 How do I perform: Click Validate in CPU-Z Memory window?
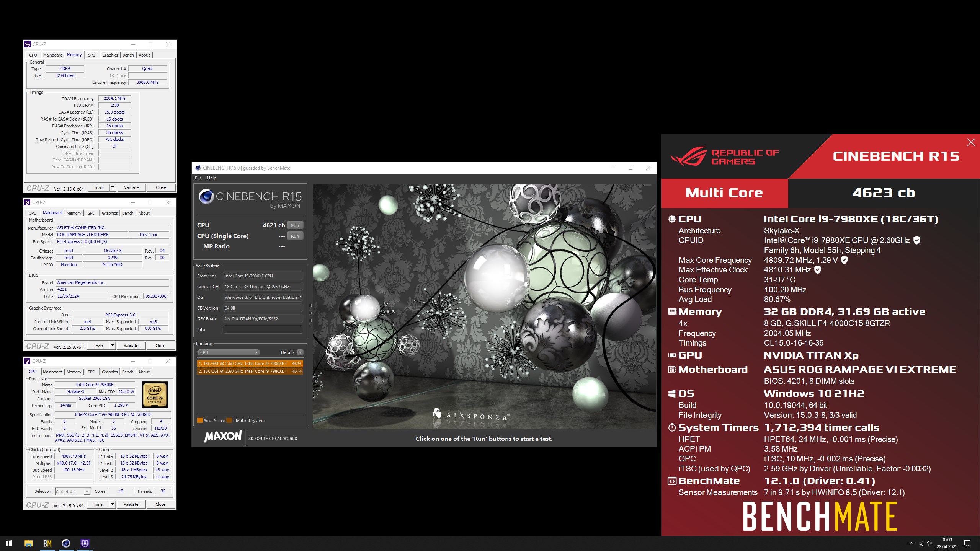click(131, 187)
